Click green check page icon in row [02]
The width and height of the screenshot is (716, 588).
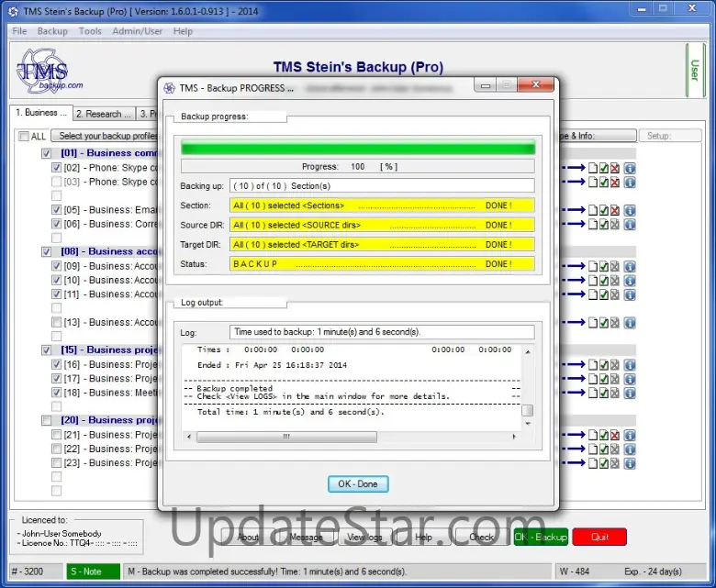[x=604, y=168]
